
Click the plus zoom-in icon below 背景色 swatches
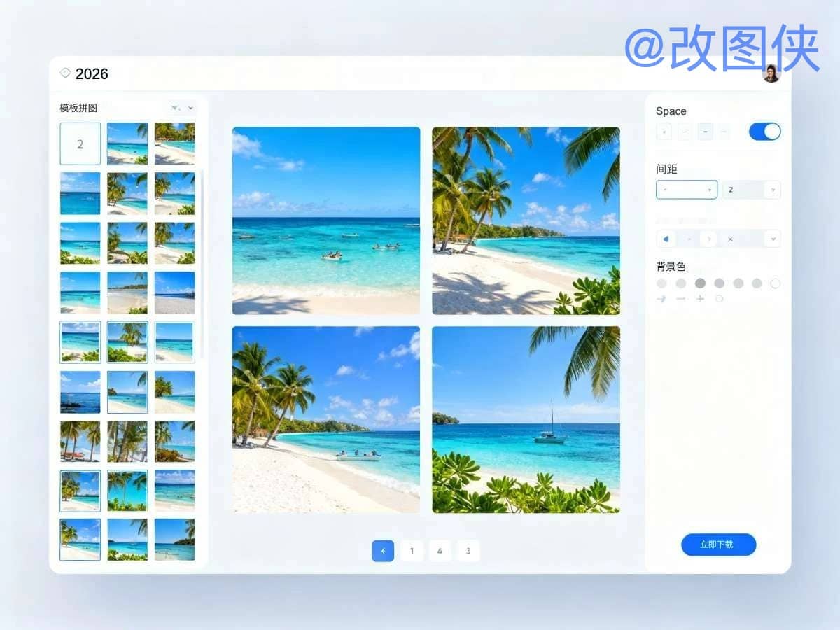click(x=699, y=298)
